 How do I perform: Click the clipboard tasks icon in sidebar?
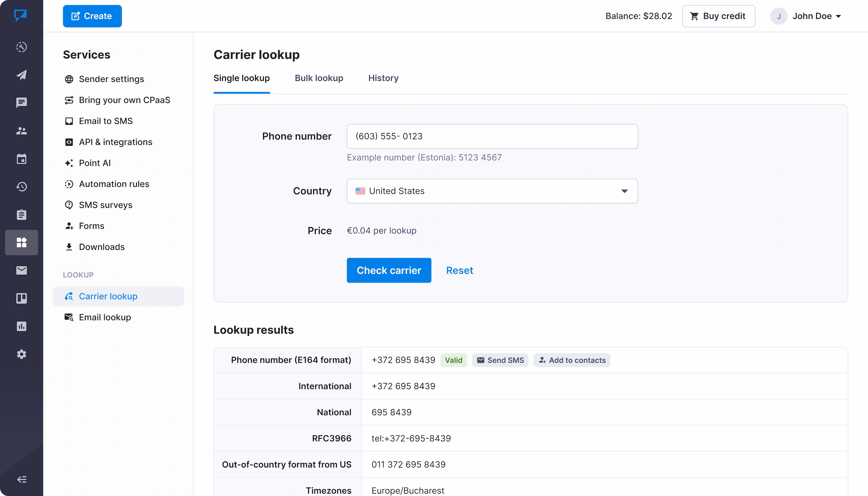(x=21, y=215)
